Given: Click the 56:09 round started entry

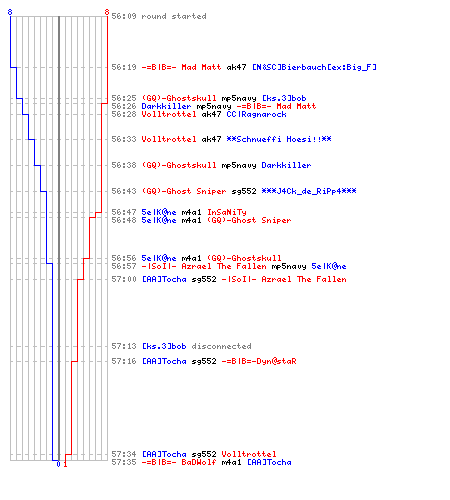Looking at the screenshot, I should pos(159,16).
